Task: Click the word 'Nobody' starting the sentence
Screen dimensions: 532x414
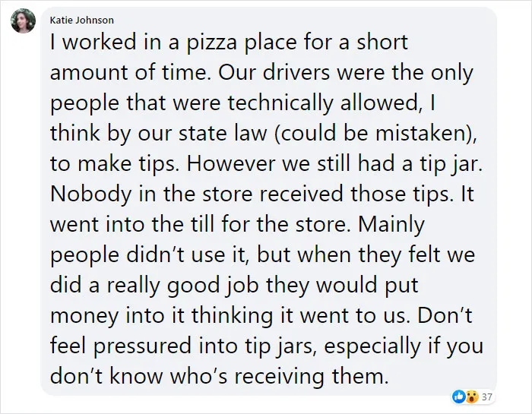Action: pyautogui.click(x=90, y=194)
